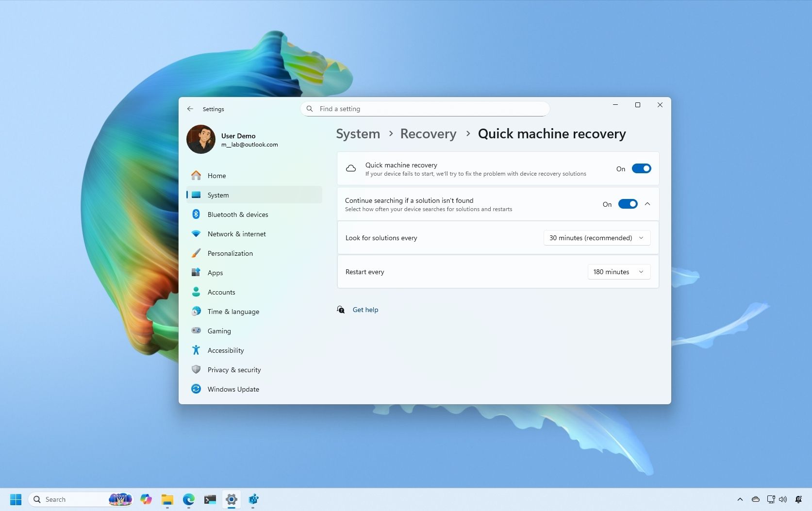Open Personalization settings
Image resolution: width=812 pixels, height=511 pixels.
coord(230,253)
